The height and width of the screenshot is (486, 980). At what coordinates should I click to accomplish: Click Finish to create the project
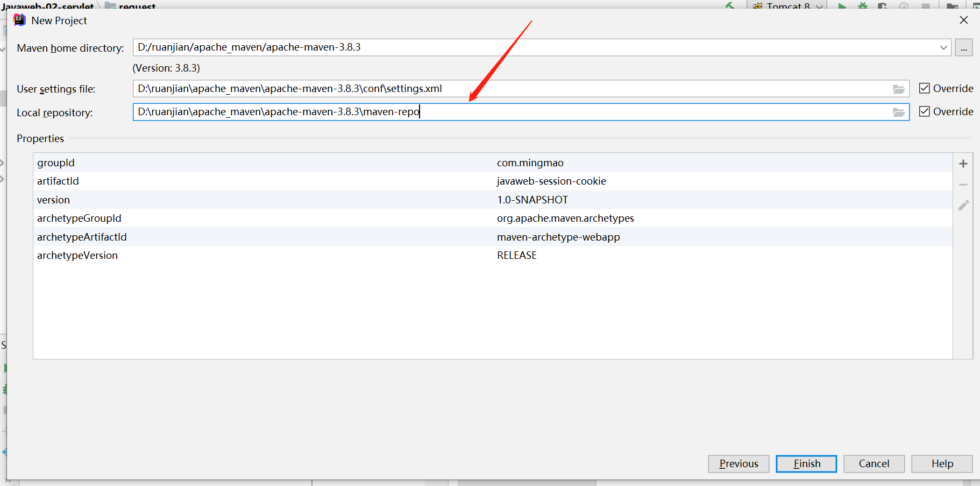[x=806, y=463]
